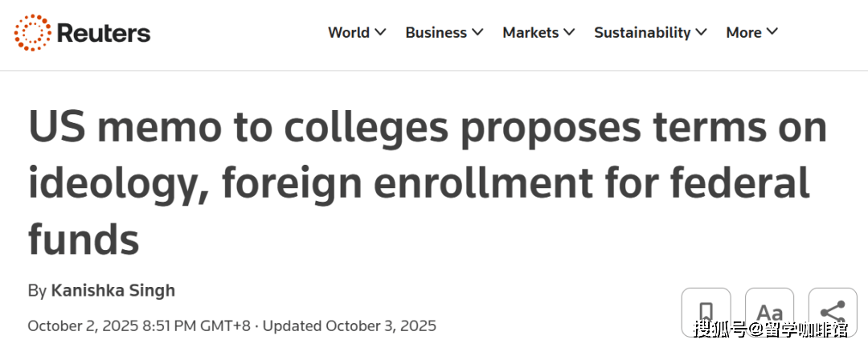
Task: Bookmark this article with the bookmark icon
Action: point(706,311)
